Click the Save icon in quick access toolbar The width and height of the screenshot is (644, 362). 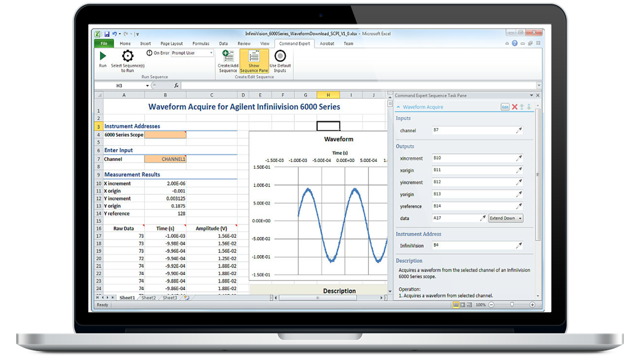(x=107, y=34)
